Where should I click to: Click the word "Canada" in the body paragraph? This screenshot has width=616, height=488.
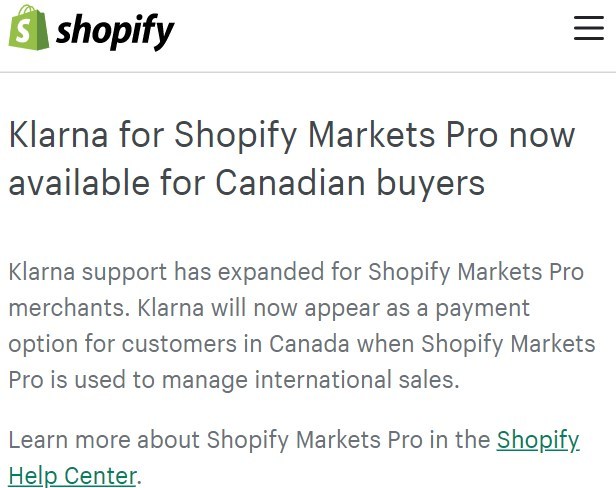tap(309, 344)
